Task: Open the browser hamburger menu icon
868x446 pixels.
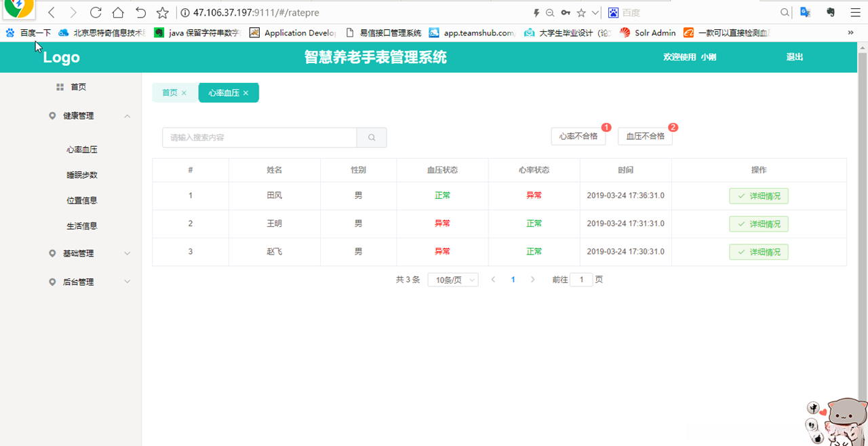Action: (x=855, y=12)
